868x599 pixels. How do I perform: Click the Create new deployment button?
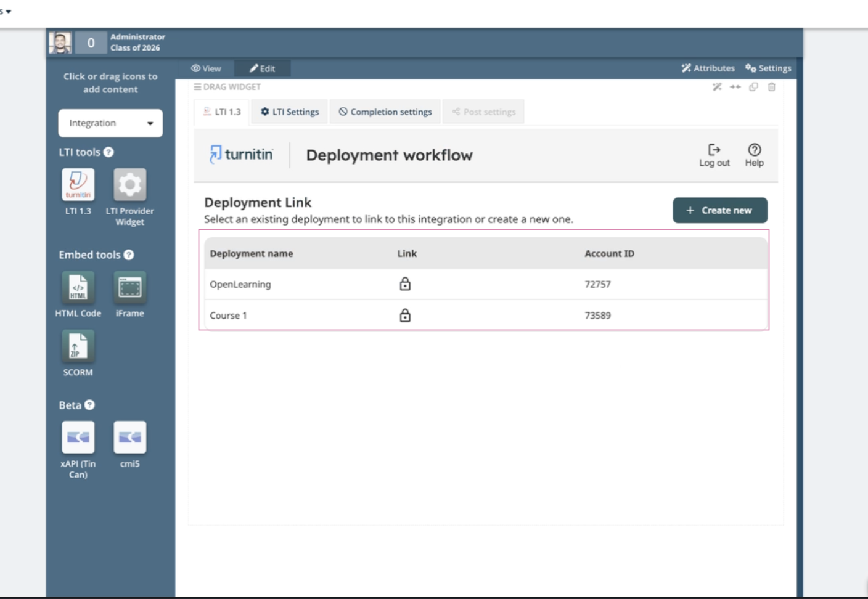719,210
